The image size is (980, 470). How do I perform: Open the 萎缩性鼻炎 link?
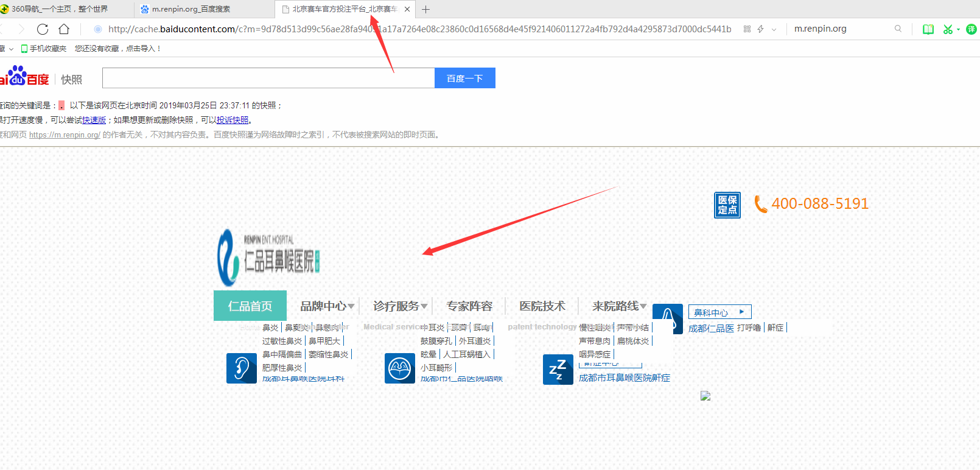(329, 354)
